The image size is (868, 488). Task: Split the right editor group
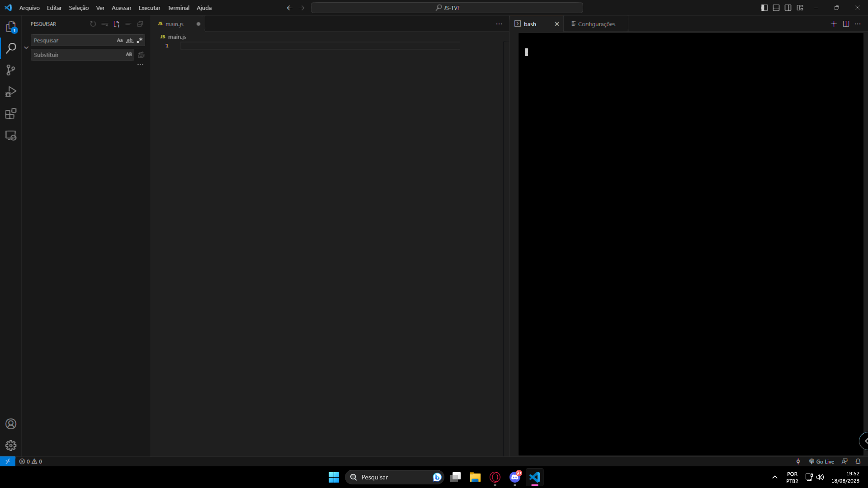click(846, 24)
